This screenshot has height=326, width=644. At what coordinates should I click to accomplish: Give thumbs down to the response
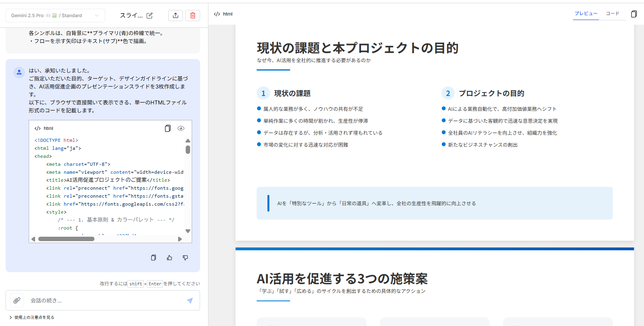pyautogui.click(x=185, y=258)
